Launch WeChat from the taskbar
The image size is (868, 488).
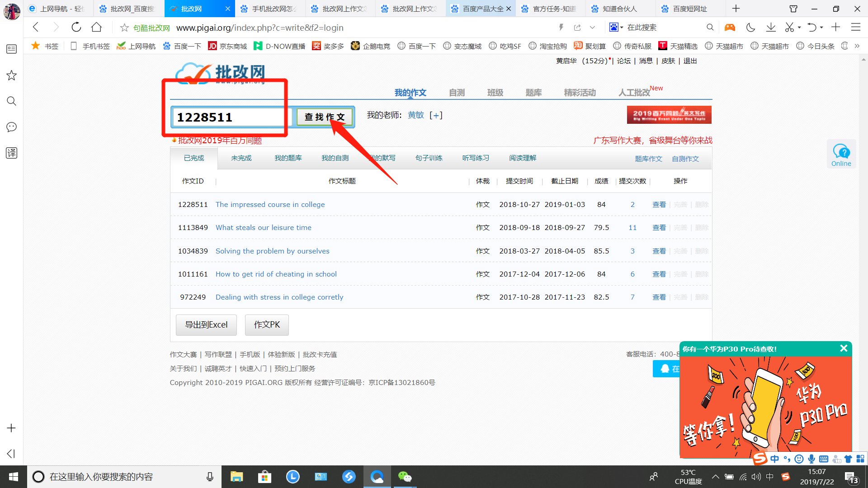(x=405, y=477)
